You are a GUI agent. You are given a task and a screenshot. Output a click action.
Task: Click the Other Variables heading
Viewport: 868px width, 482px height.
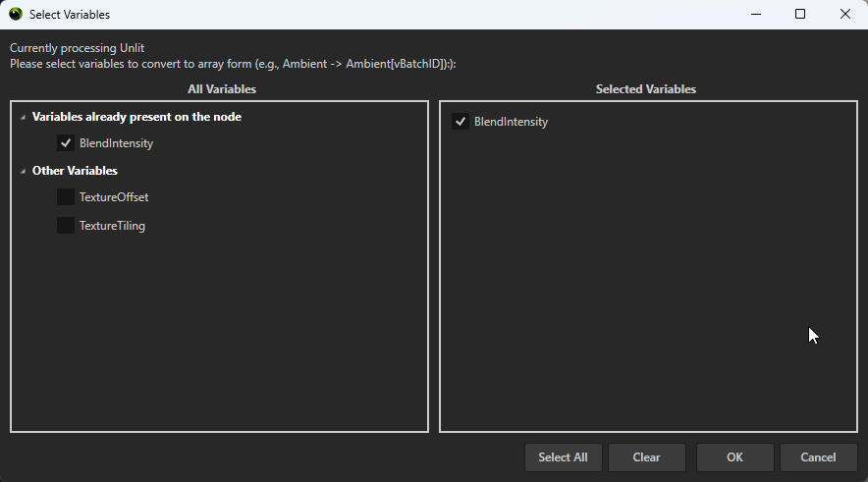(x=75, y=171)
